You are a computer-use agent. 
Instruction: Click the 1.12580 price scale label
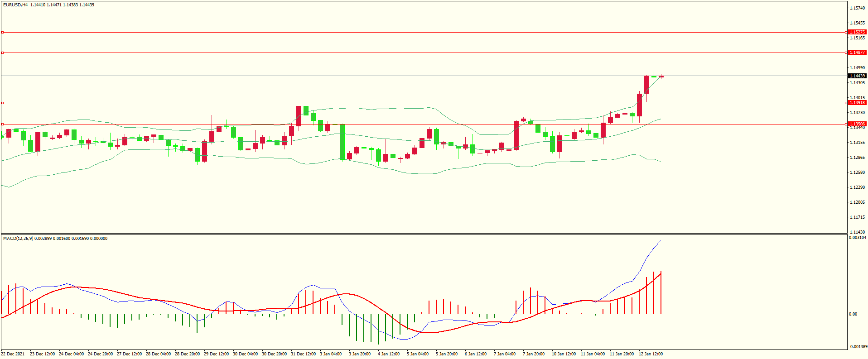[x=858, y=172]
